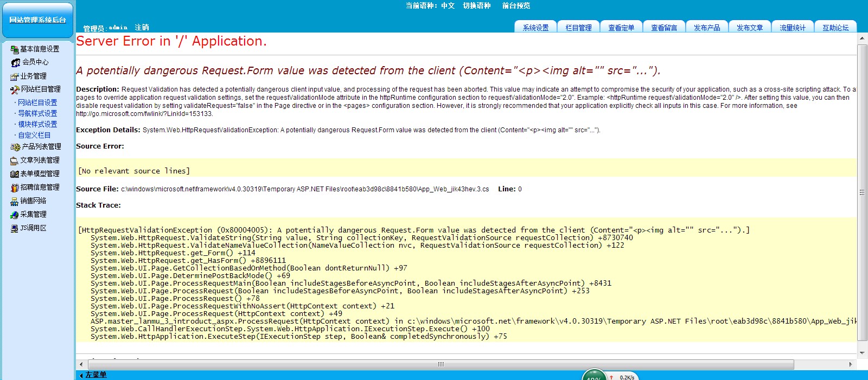Click the 会员中心 sidebar icon

(15, 62)
